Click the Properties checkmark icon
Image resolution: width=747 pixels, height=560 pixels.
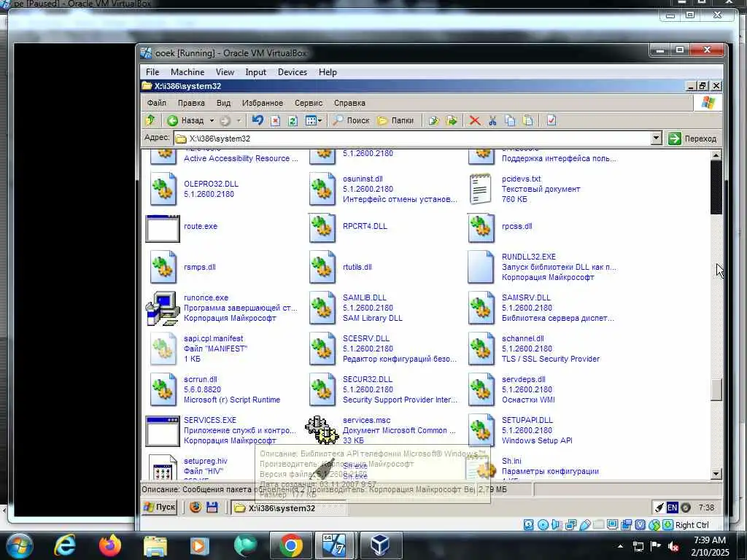tap(551, 120)
